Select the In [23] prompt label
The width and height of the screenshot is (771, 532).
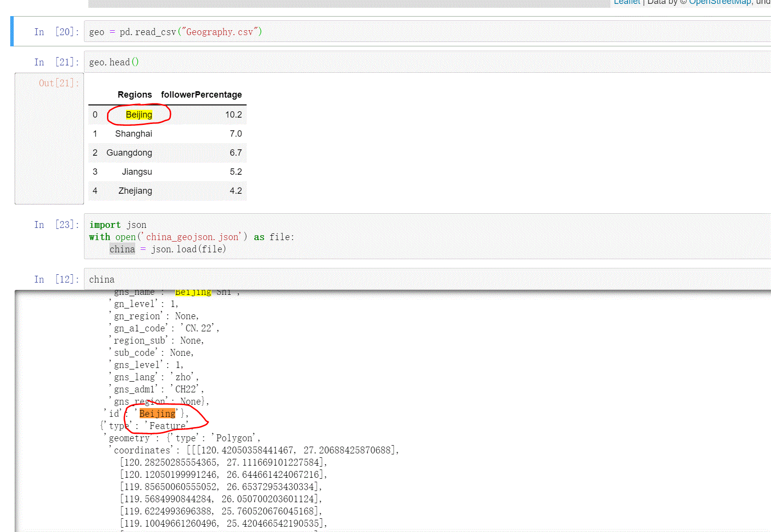click(x=57, y=225)
